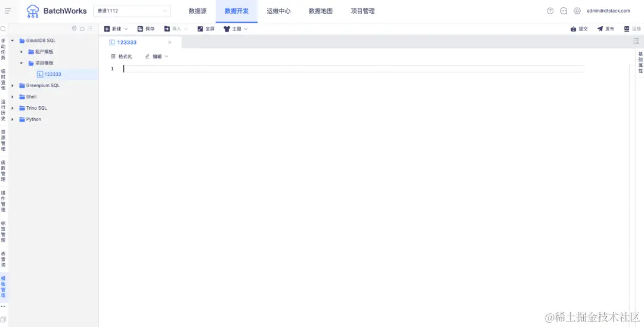The height and width of the screenshot is (327, 644).
Task: Expand the Shell node arrow
Action: tap(13, 97)
